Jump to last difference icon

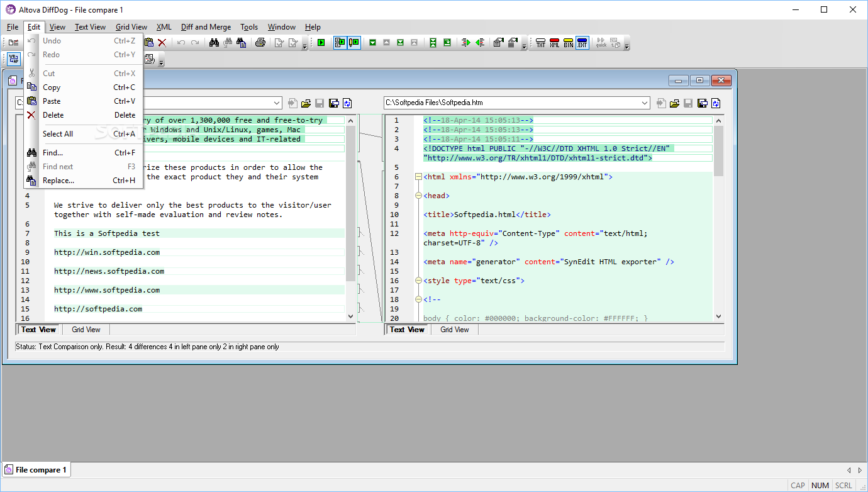[400, 43]
